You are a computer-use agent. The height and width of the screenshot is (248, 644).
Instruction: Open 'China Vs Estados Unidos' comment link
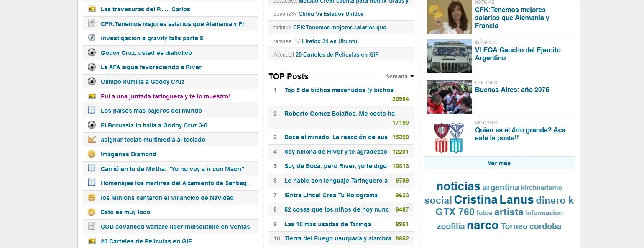(331, 14)
